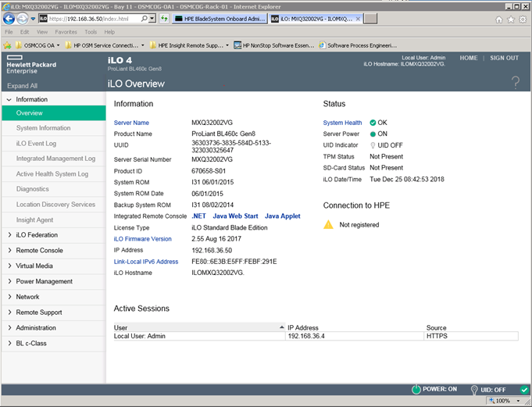Expand the BL c-Class section
This screenshot has width=532, height=407.
pos(9,343)
